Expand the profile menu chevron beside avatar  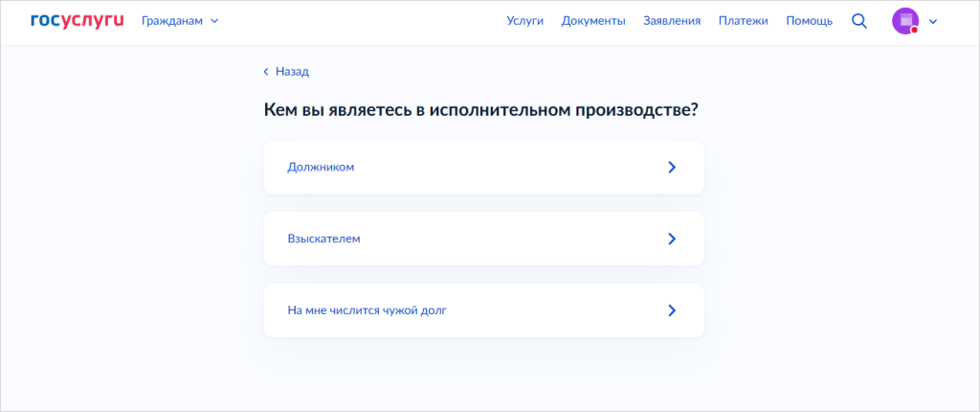[x=933, y=21]
